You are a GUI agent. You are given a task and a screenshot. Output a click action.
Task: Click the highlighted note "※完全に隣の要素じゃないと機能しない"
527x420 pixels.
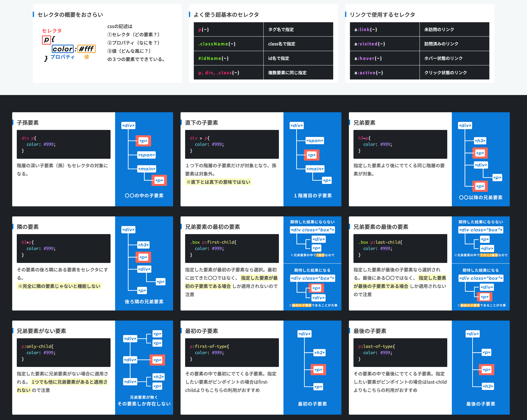[59, 286]
